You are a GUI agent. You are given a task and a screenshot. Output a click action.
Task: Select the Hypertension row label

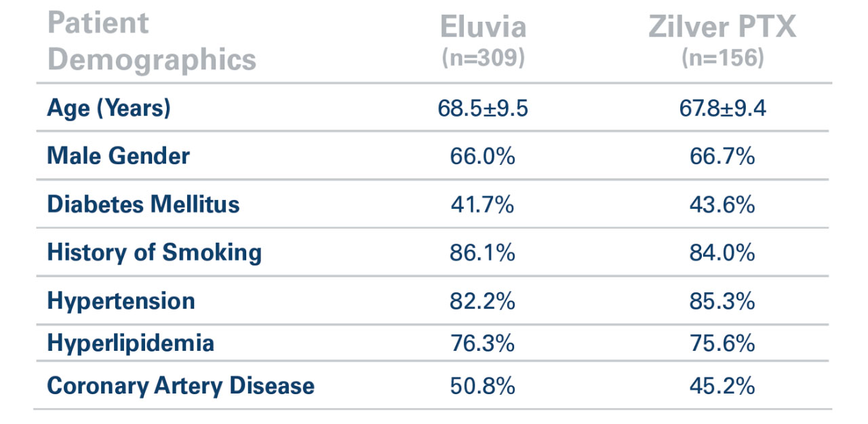tap(121, 301)
